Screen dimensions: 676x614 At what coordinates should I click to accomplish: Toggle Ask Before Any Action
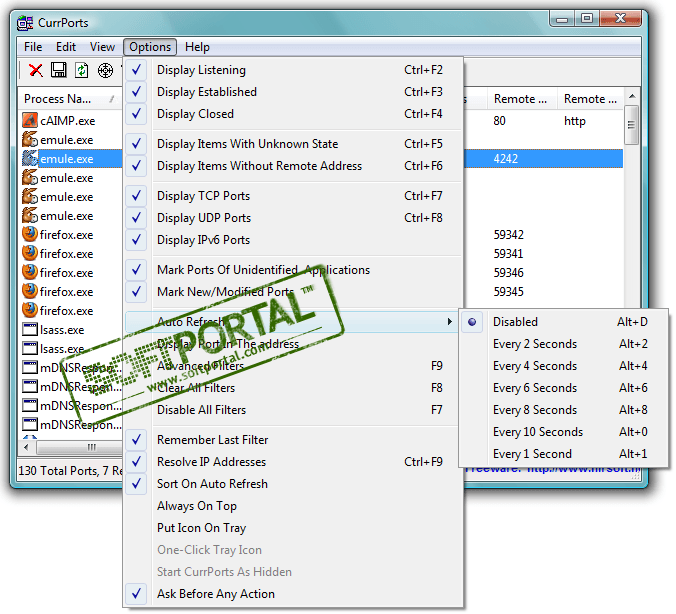[x=293, y=594]
